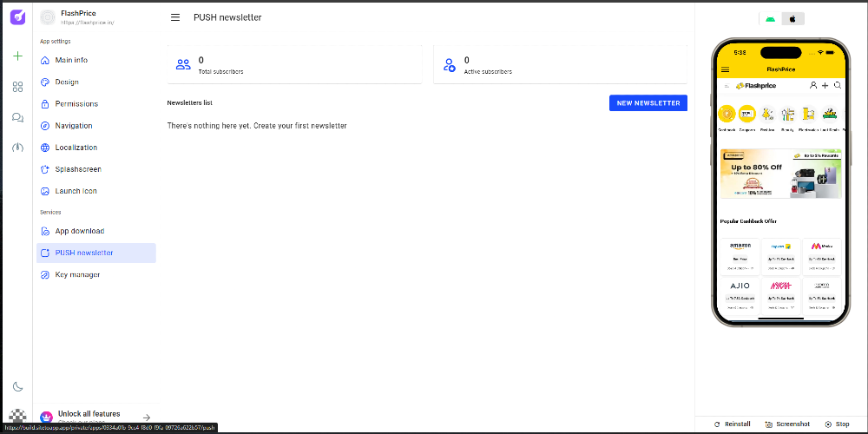Click the flashprice.in URL under app name

(x=88, y=23)
